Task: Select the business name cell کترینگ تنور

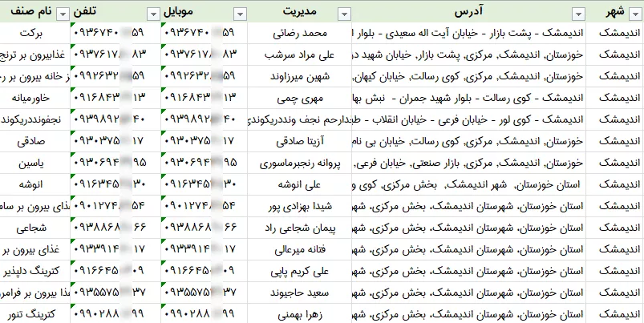Action: point(35,314)
